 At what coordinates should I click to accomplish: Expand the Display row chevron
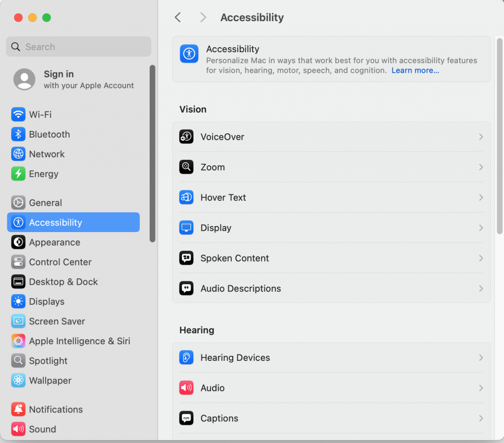(481, 228)
